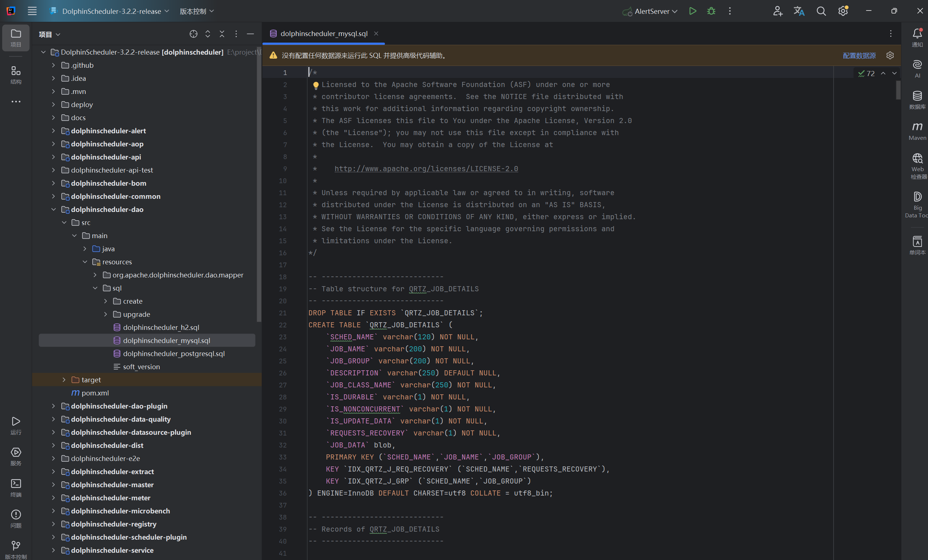Open the notifications panel

click(x=917, y=36)
